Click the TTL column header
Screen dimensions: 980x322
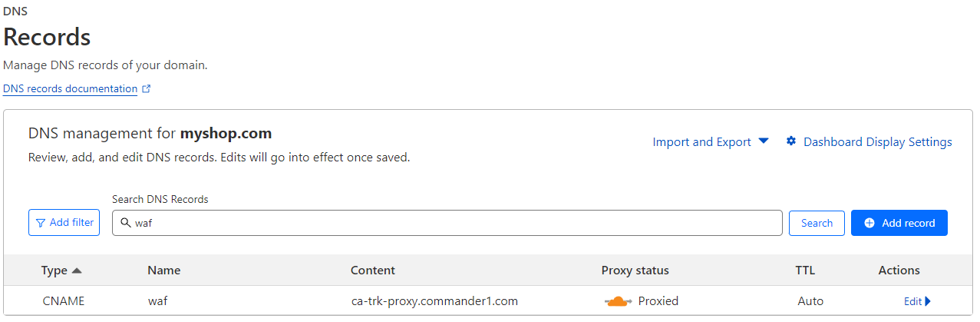(x=805, y=271)
